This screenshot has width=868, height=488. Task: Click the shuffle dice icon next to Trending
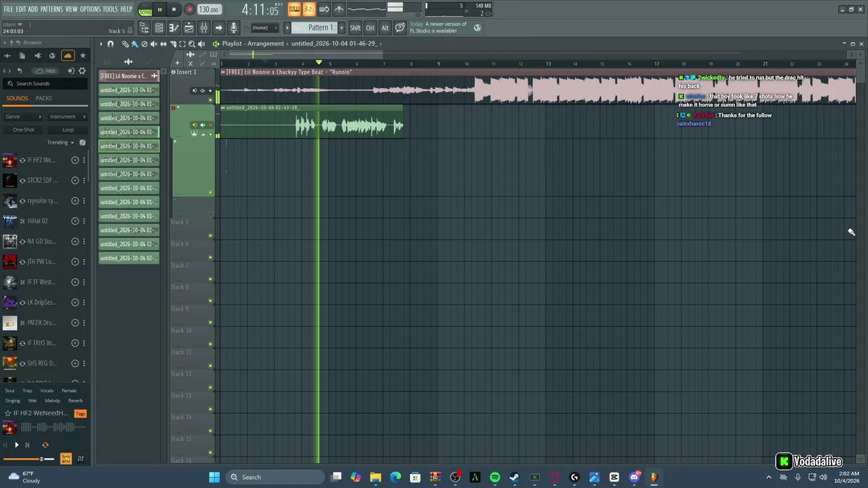(x=83, y=142)
